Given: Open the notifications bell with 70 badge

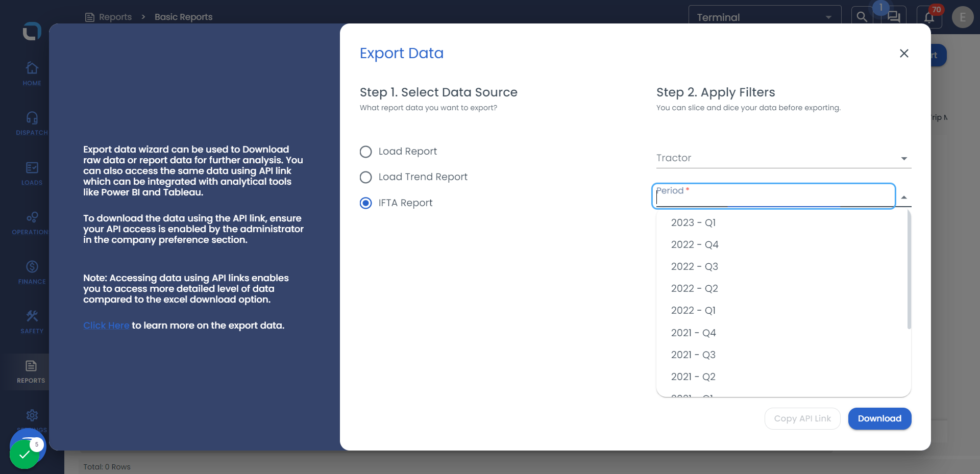Looking at the screenshot, I should (x=929, y=17).
